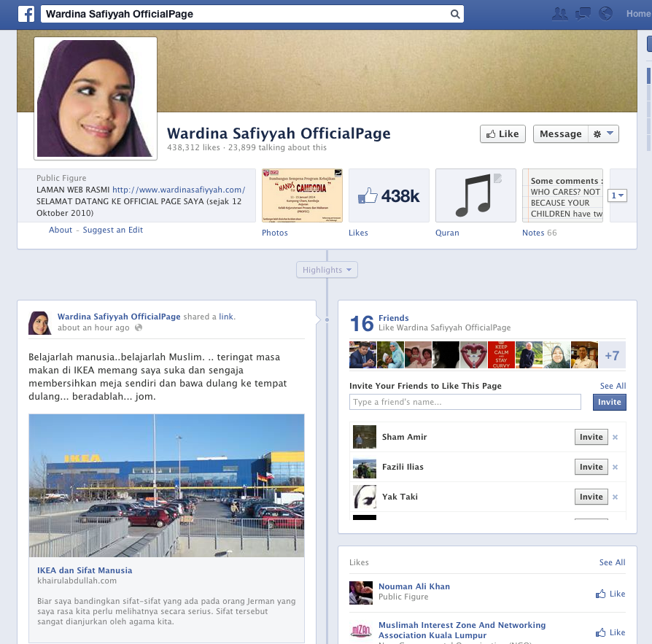Click the Facebook logo icon
Viewport: 652px width, 644px height.
(x=26, y=14)
